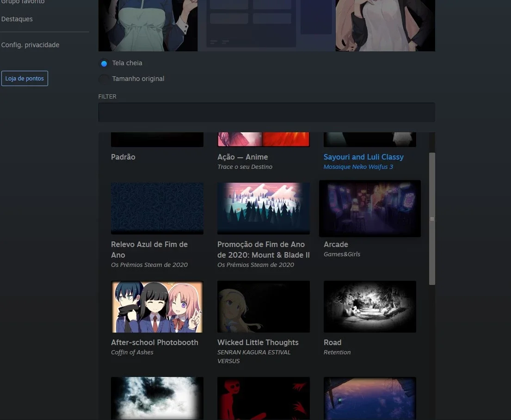Click the Relevo Azul de Fim de Ano title

149,249
